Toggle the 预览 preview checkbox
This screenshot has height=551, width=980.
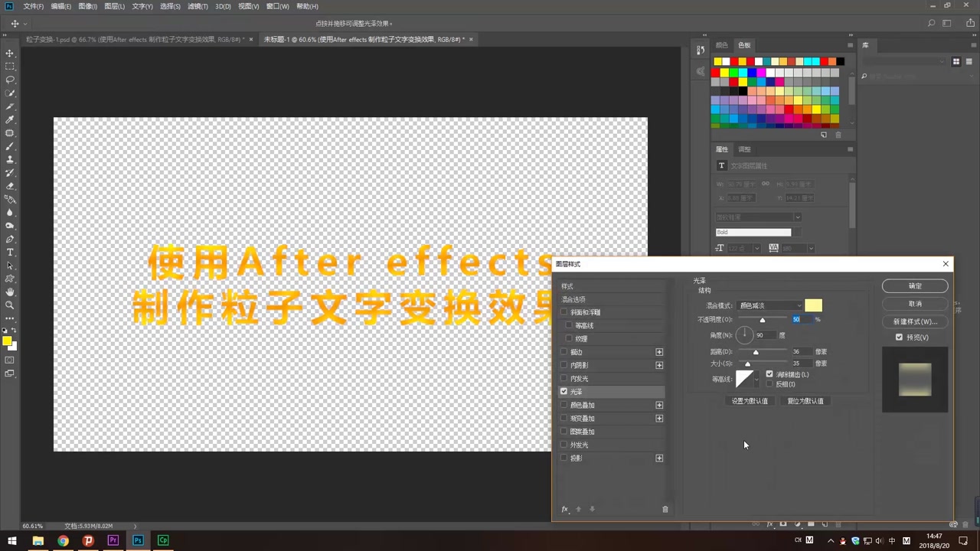[899, 337]
